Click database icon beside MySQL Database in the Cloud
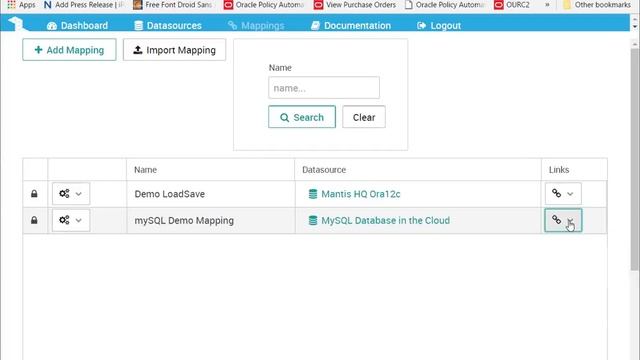Image resolution: width=640 pixels, height=360 pixels. click(313, 220)
